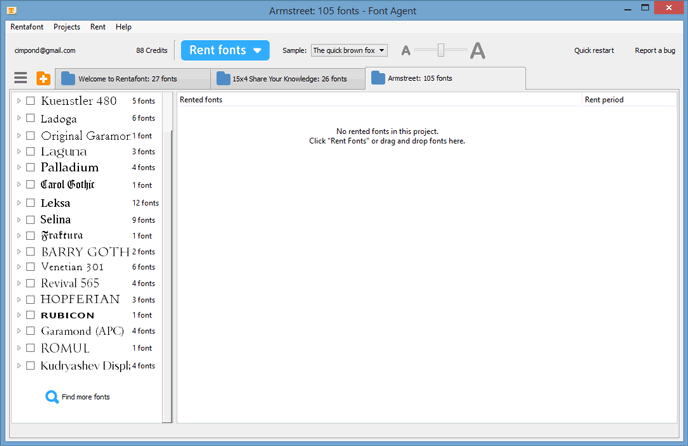Select the Kuenstler 480 font name
This screenshot has height=446, width=688.
pos(79,101)
